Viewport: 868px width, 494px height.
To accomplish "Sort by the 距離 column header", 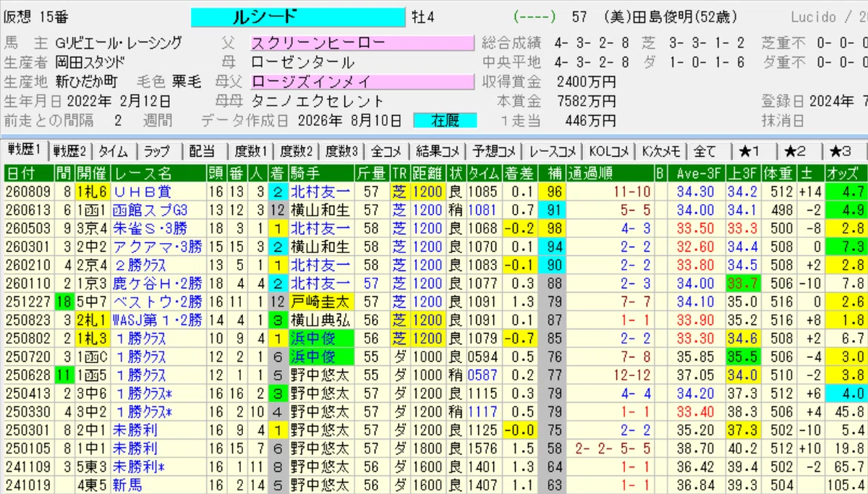I will coord(427,174).
